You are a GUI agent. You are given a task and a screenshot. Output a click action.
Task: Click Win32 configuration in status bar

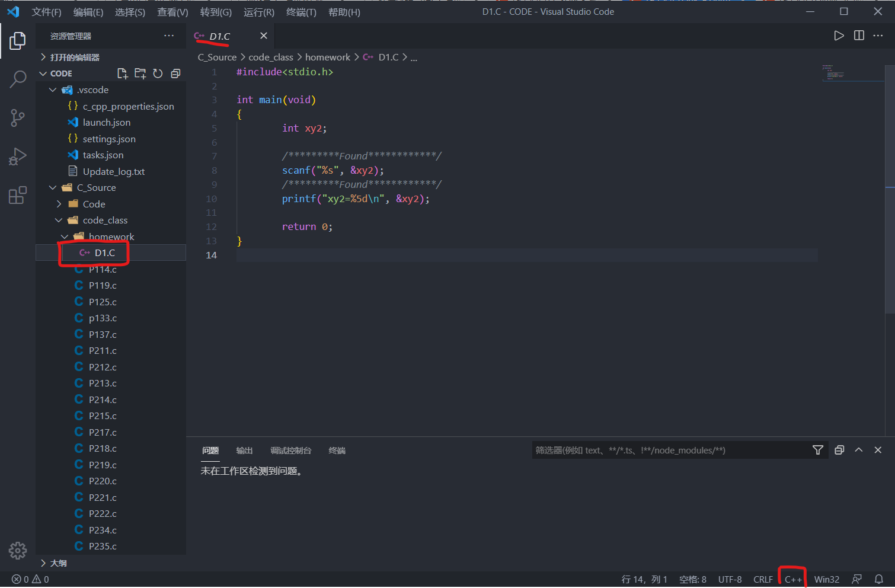click(x=827, y=579)
